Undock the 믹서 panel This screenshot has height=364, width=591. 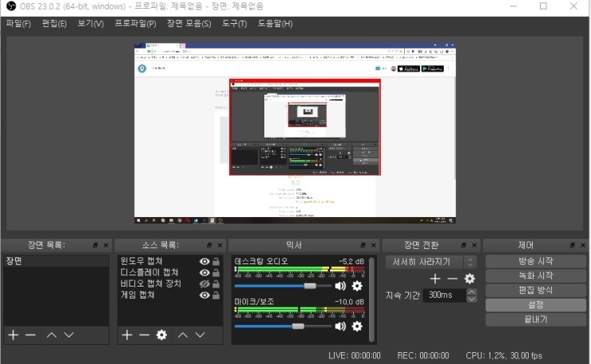tap(363, 245)
